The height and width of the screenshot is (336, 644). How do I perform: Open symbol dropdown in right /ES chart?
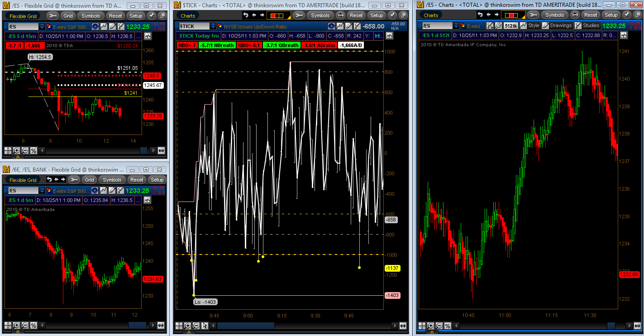click(457, 26)
